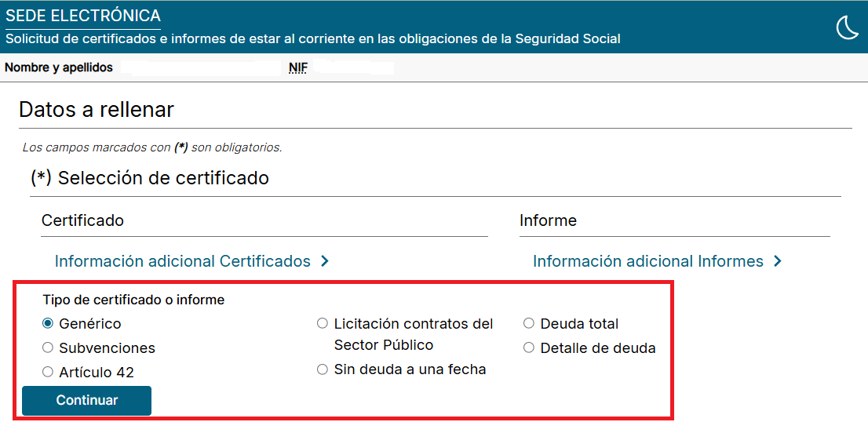
Task: Pick Licitación contratos del Sector Público option
Action: [323, 323]
